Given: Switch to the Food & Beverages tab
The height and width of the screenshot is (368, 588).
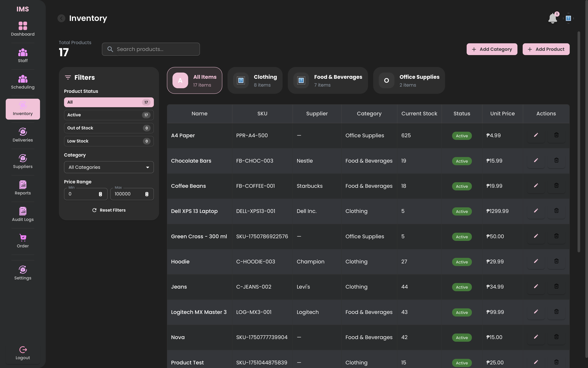Looking at the screenshot, I should coord(328,81).
